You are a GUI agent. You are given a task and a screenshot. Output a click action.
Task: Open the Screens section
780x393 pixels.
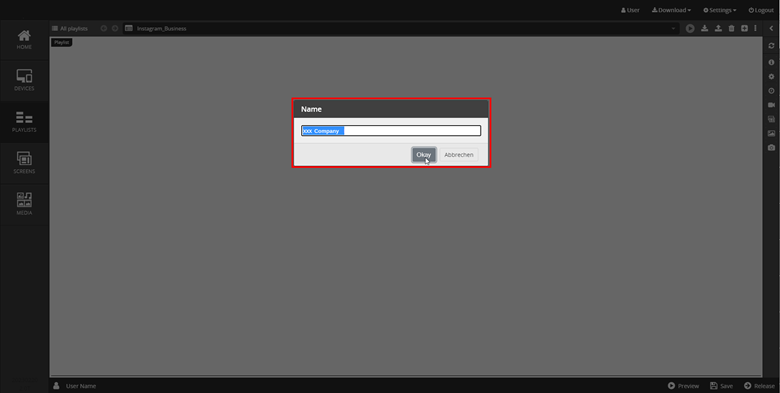click(24, 164)
